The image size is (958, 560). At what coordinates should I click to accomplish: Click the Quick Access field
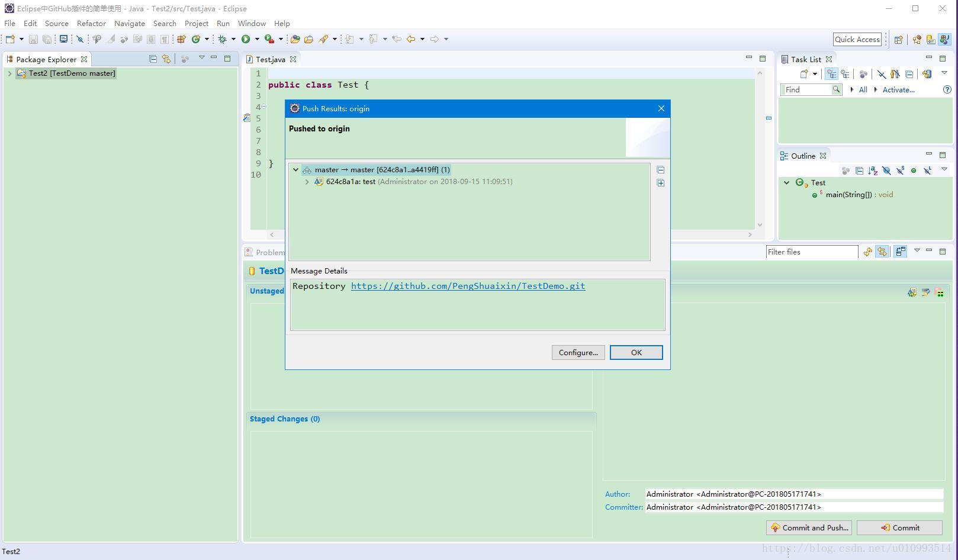point(857,39)
